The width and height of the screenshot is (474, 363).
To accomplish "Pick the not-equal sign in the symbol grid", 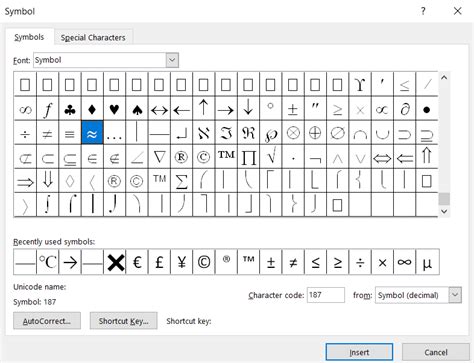I will [x=47, y=133].
